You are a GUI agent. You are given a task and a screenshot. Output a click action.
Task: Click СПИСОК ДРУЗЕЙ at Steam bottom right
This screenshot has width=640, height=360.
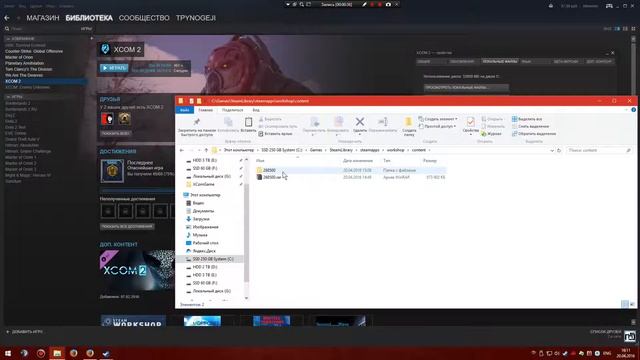(x=605, y=332)
